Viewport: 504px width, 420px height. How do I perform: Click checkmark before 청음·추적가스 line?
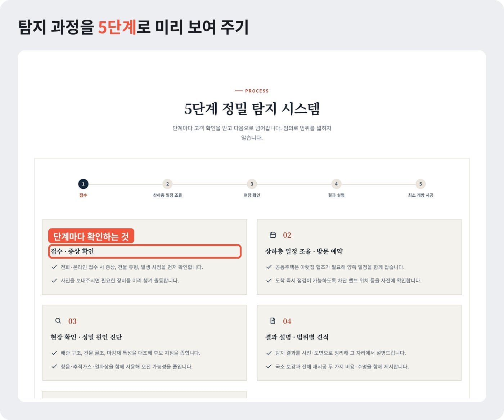click(x=54, y=367)
